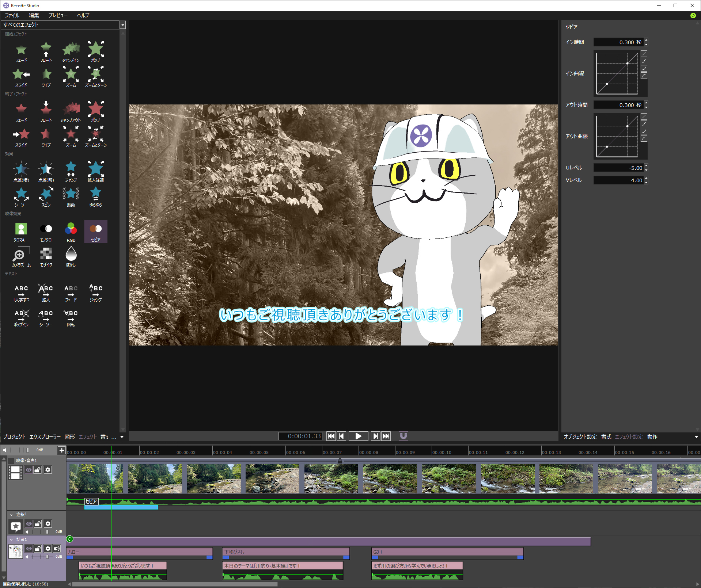Pick the クロマキー chroma key effect
Screen dimensions: 701x588
21,232
